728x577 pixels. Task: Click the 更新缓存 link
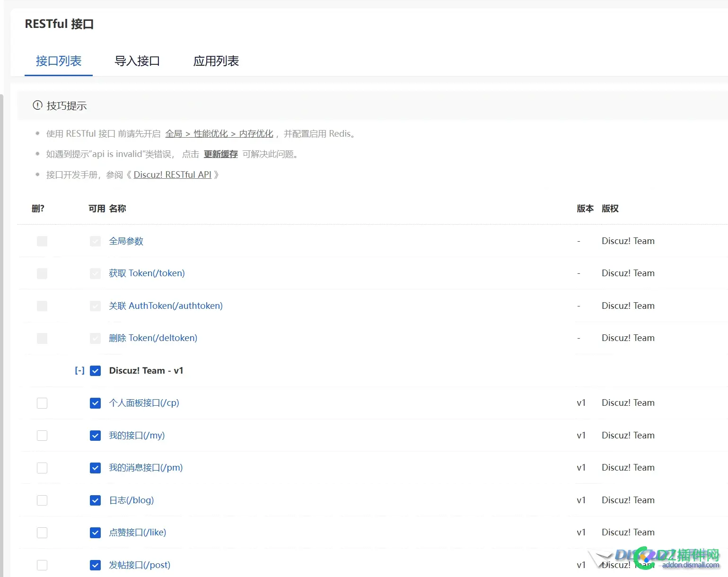click(x=220, y=154)
